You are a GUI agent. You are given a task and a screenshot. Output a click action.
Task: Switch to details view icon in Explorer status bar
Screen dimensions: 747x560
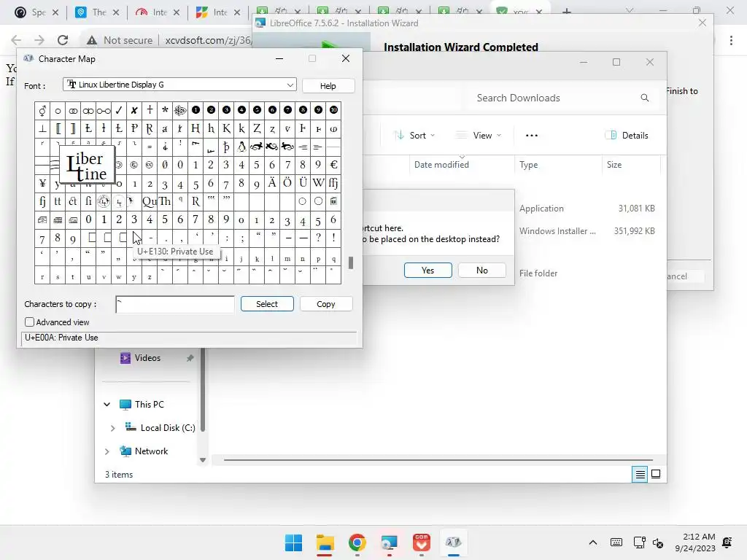640,474
